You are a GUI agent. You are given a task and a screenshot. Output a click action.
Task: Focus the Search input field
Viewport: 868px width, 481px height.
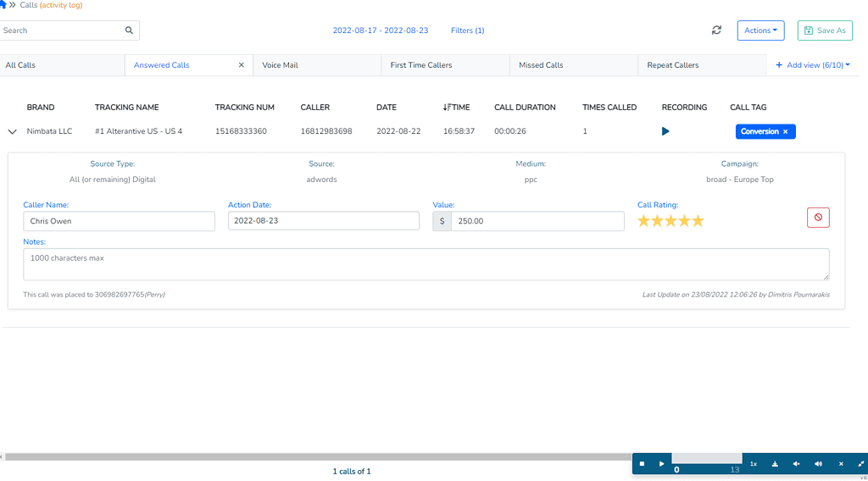[x=61, y=30]
